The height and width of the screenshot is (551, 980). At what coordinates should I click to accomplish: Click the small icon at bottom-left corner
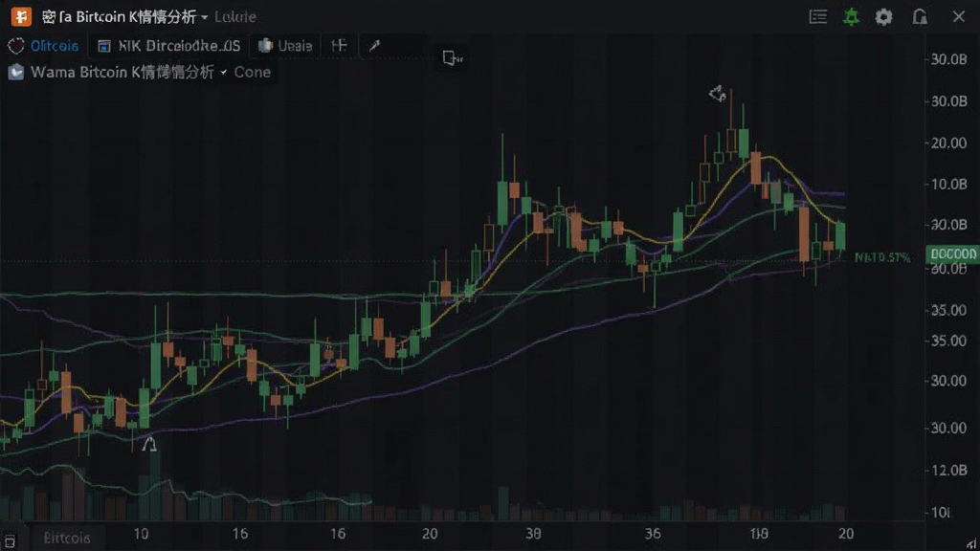[10, 540]
